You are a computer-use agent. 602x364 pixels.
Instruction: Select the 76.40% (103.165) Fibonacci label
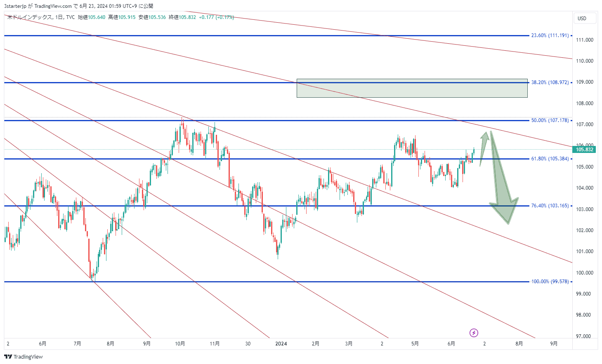coord(550,206)
